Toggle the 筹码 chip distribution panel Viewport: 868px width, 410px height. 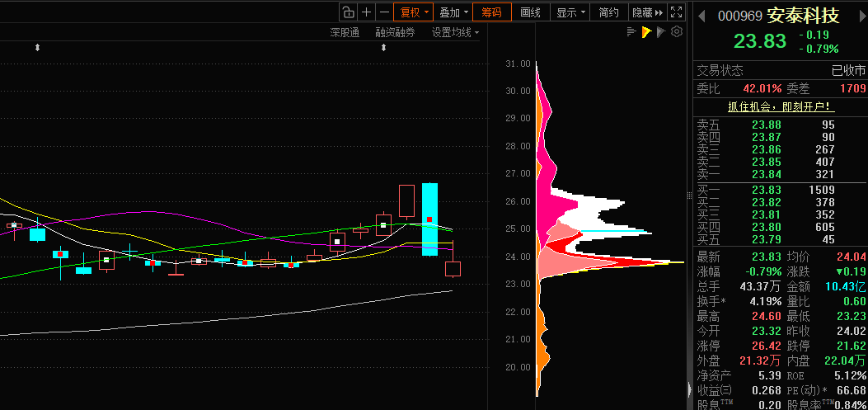pos(491,12)
